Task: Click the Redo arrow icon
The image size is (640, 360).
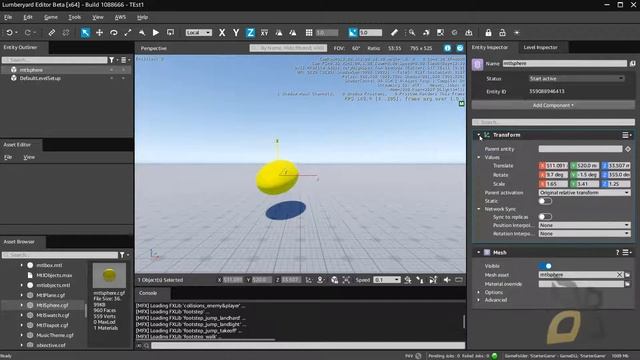Action: coord(27,33)
